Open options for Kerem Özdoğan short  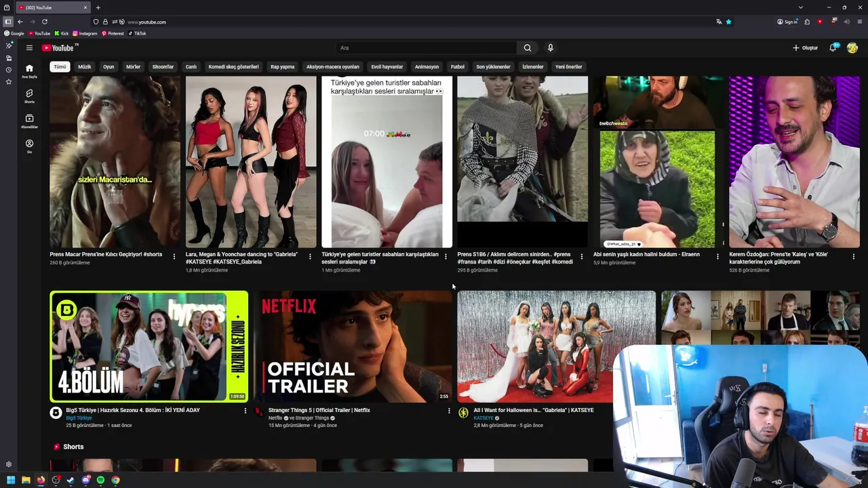point(853,256)
